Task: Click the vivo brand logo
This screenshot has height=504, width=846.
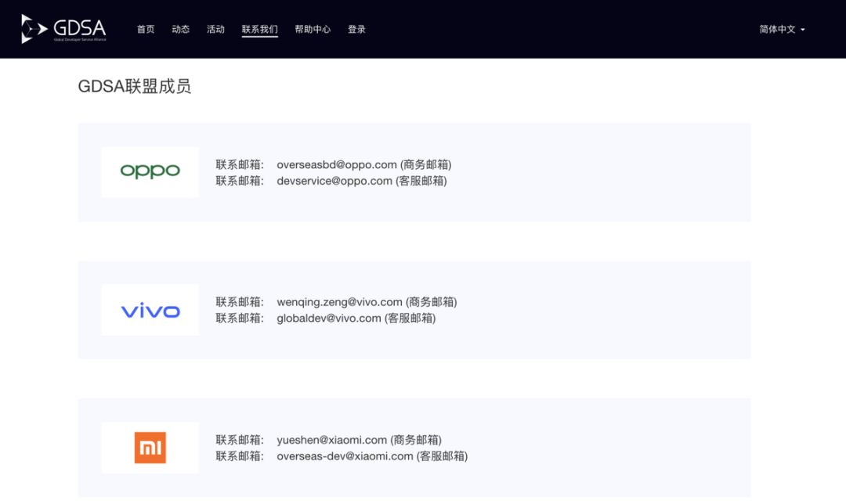Action: (150, 311)
